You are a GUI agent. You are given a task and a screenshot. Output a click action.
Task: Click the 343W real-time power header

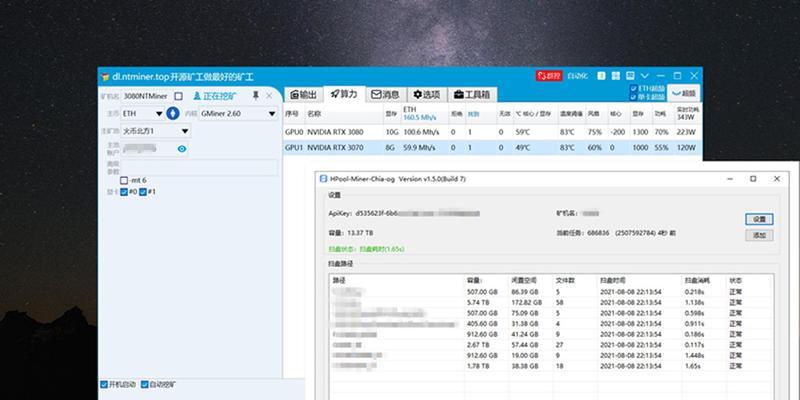688,113
